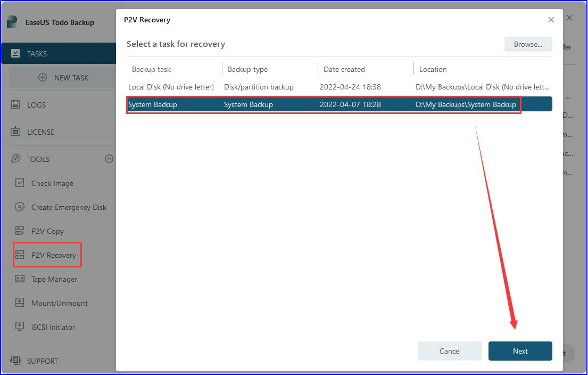Click the EaseUS Todo Backup logo icon

pos(12,22)
